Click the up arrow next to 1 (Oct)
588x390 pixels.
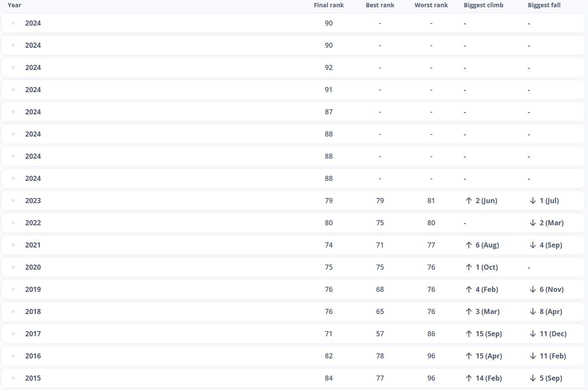pyautogui.click(x=469, y=267)
